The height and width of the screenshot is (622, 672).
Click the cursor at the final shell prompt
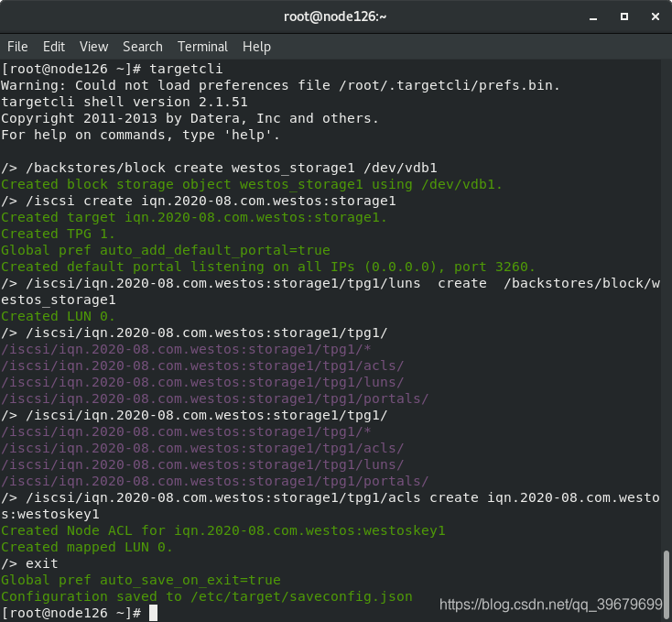pos(154,613)
